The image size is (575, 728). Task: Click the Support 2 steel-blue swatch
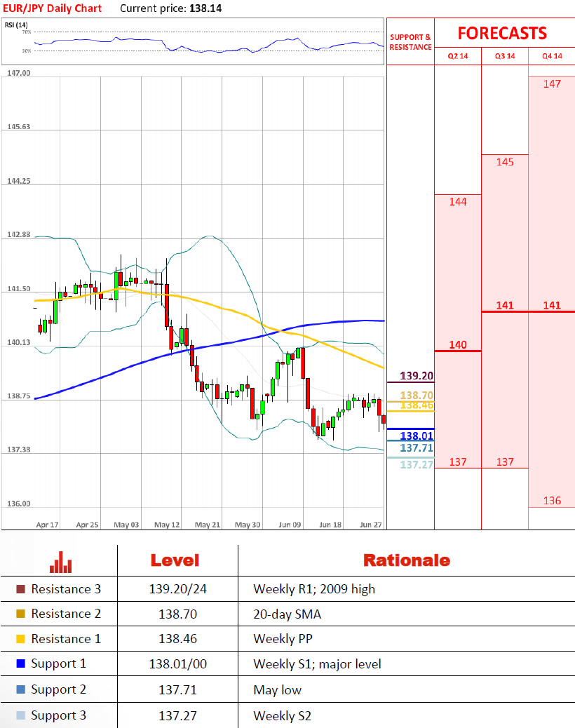click(x=20, y=689)
